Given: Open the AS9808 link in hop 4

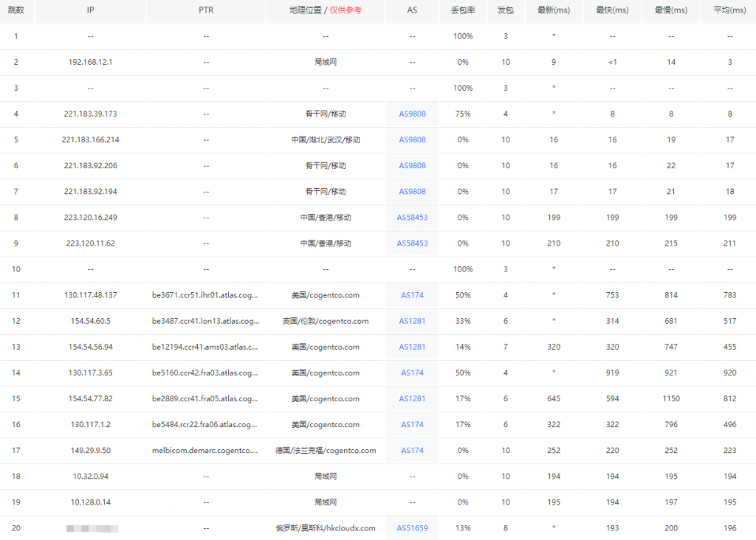Looking at the screenshot, I should (x=412, y=114).
